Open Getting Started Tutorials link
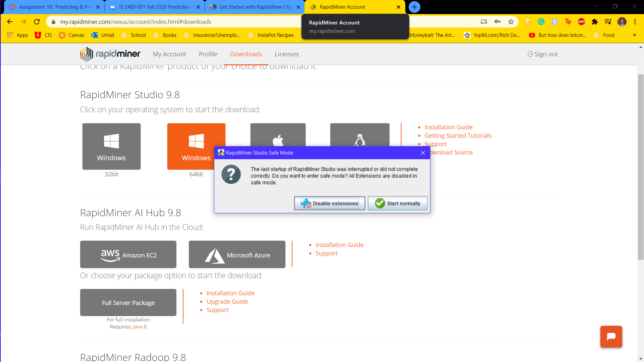Screen dimensions: 644x362 click(458, 136)
